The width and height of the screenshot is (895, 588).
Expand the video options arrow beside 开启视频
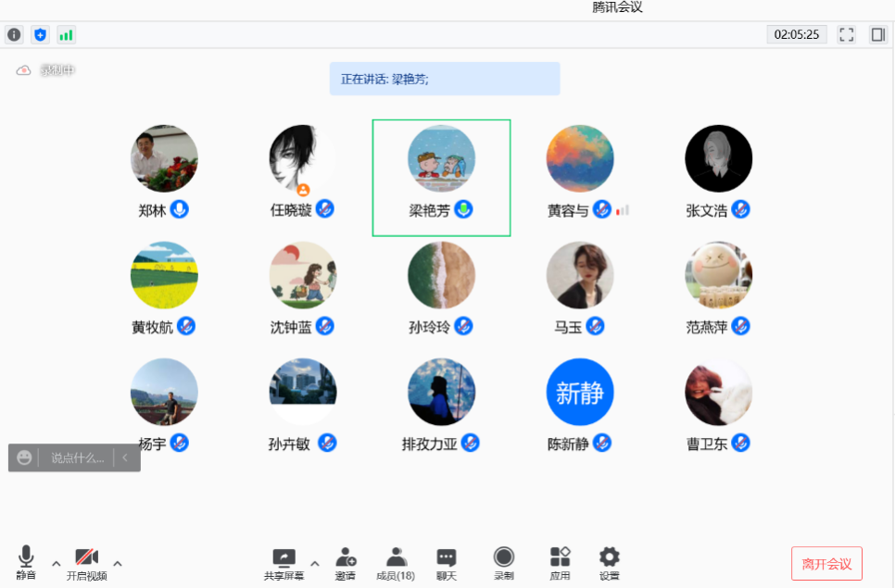click(118, 563)
